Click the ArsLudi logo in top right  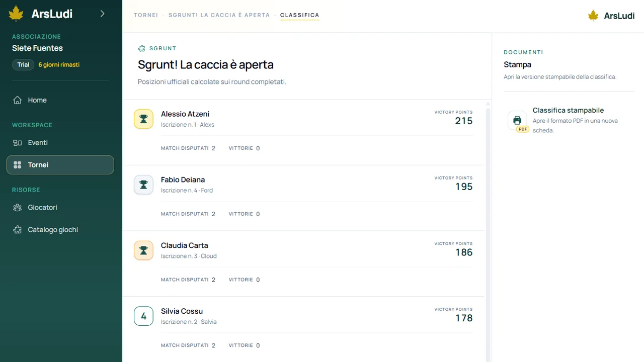611,16
